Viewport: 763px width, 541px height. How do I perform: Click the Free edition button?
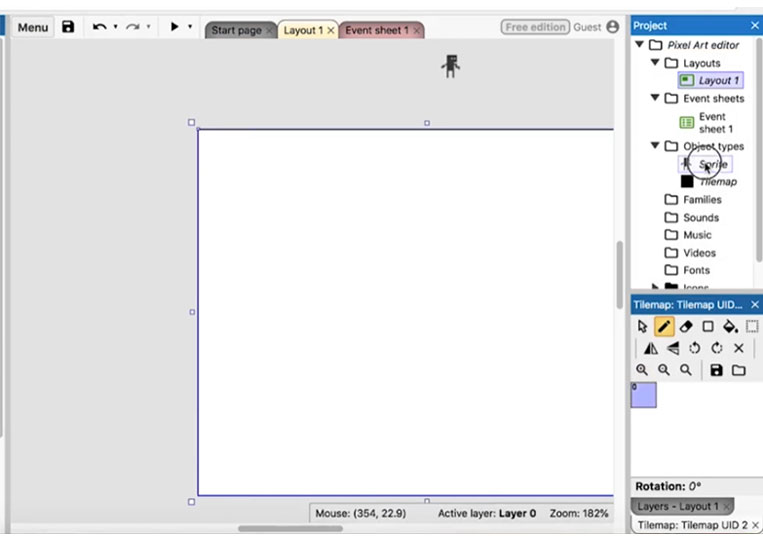pyautogui.click(x=535, y=27)
